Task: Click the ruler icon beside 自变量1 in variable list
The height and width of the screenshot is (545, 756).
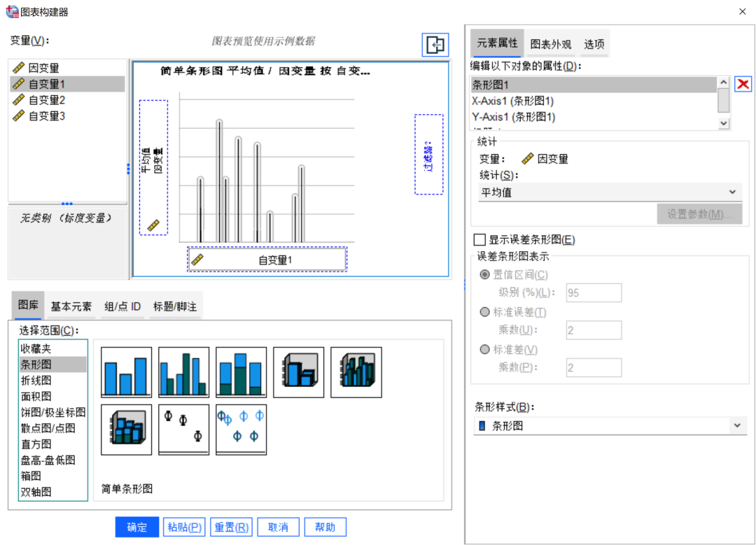Action: pyautogui.click(x=18, y=84)
